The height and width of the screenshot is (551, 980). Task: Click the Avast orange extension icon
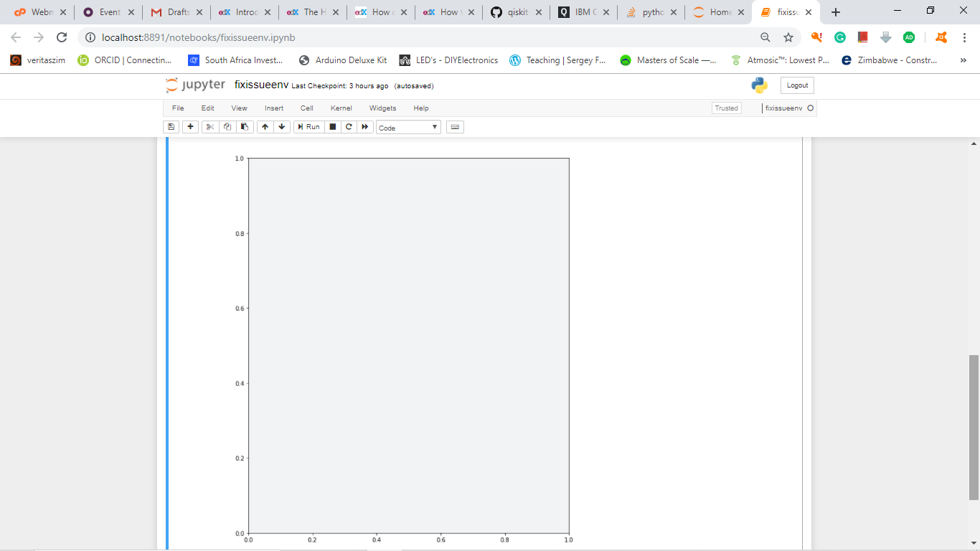click(942, 37)
